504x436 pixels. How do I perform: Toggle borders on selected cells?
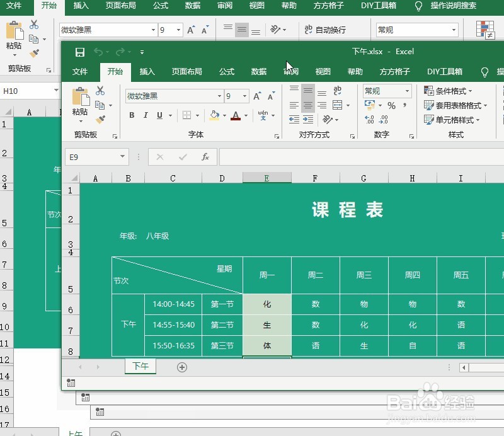[x=188, y=115]
